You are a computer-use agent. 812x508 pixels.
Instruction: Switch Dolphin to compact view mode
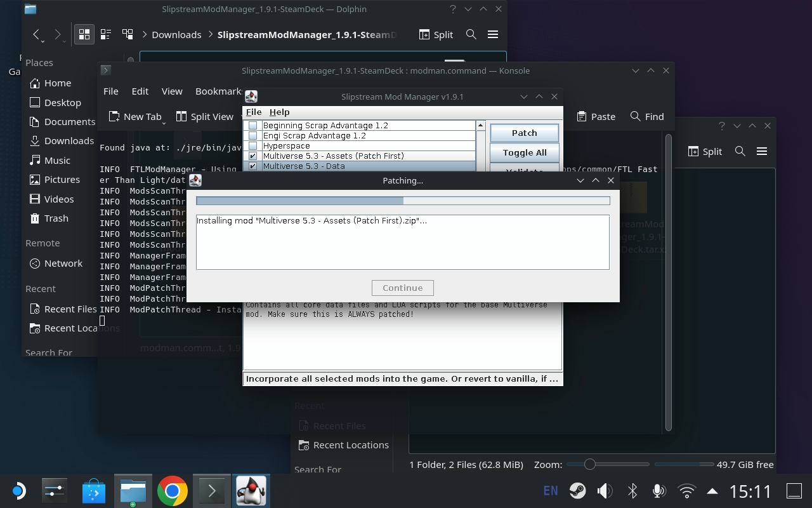[106, 34]
